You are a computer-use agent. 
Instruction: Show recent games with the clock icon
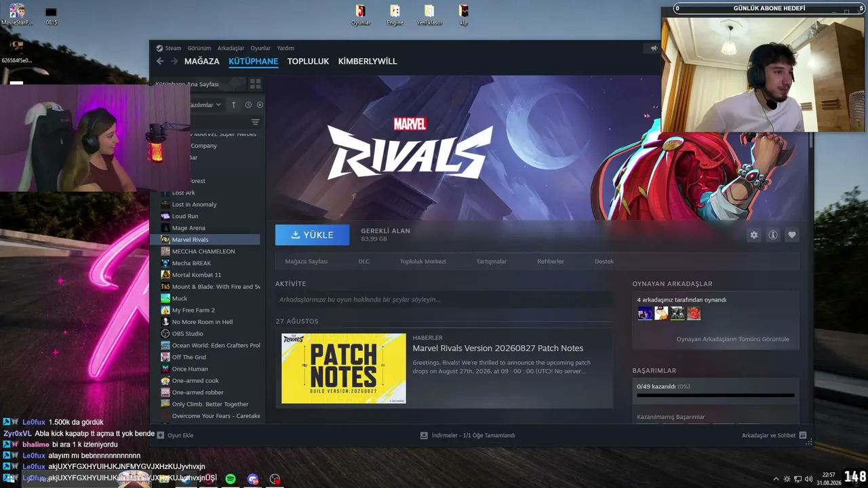click(x=248, y=104)
